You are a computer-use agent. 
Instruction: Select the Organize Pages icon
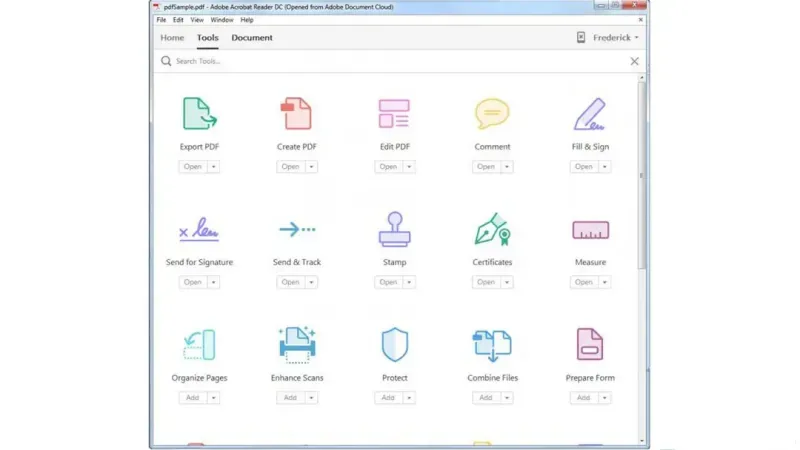(x=199, y=344)
